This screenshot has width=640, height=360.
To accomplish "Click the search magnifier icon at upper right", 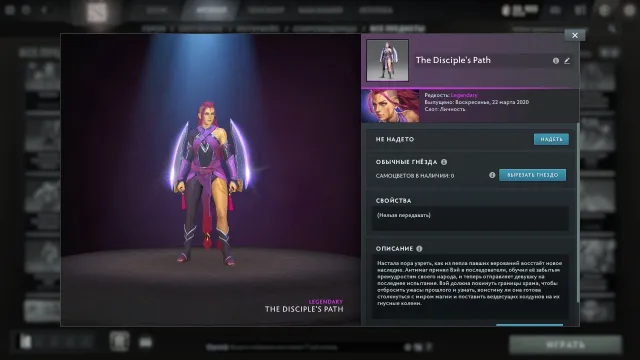I will (611, 29).
